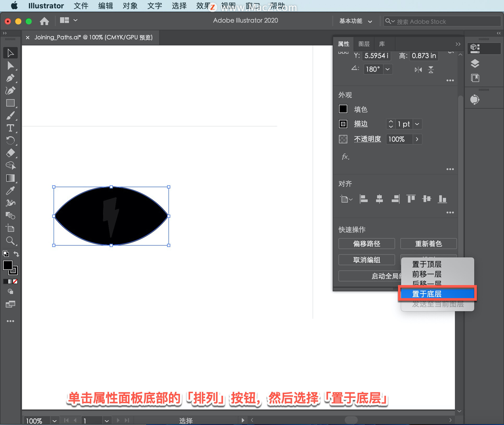Select the Pen tool
The width and height of the screenshot is (504, 425).
point(10,78)
